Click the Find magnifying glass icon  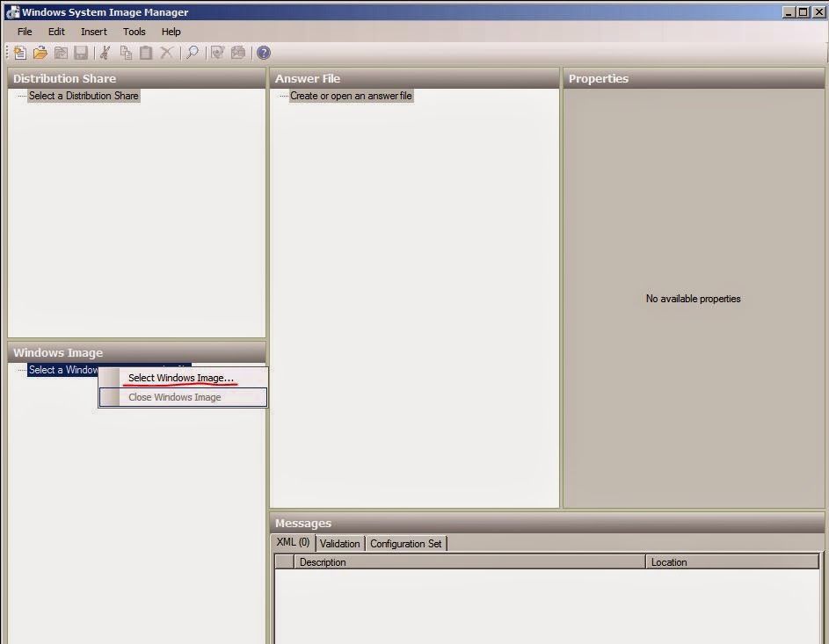pyautogui.click(x=193, y=53)
